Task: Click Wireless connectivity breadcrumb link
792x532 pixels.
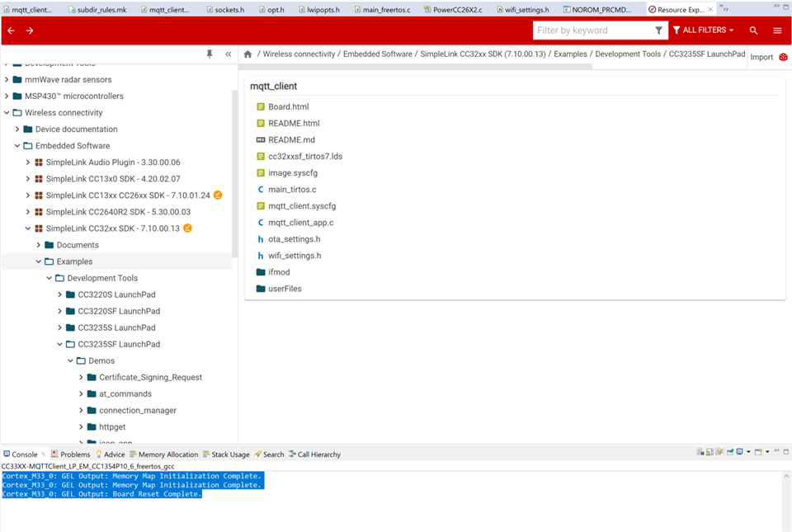Action: [299, 54]
